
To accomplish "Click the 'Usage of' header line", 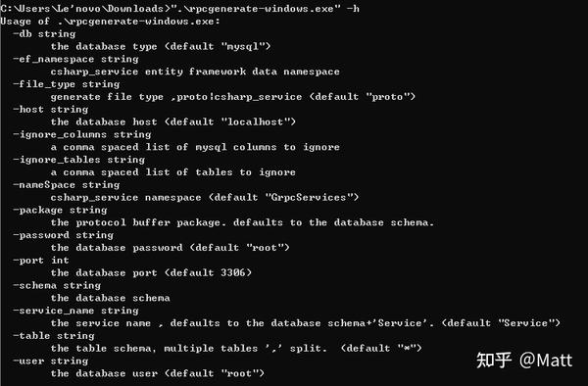I will (x=110, y=21).
